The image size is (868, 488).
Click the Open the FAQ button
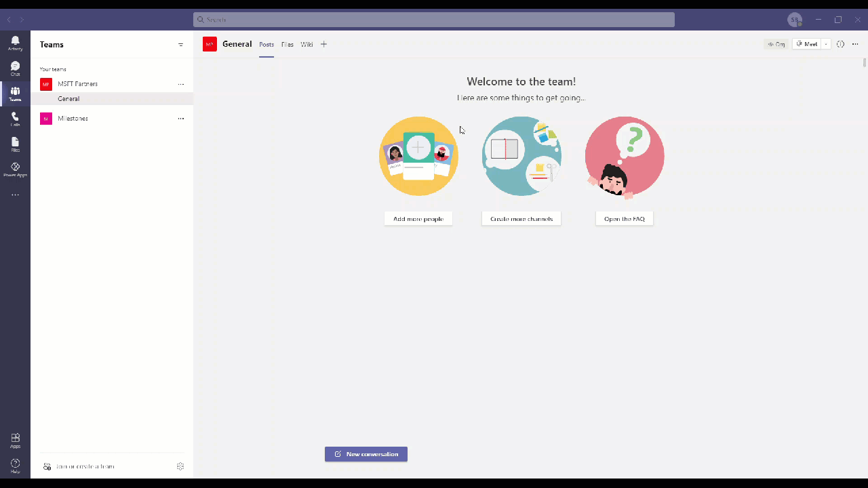[x=625, y=219]
